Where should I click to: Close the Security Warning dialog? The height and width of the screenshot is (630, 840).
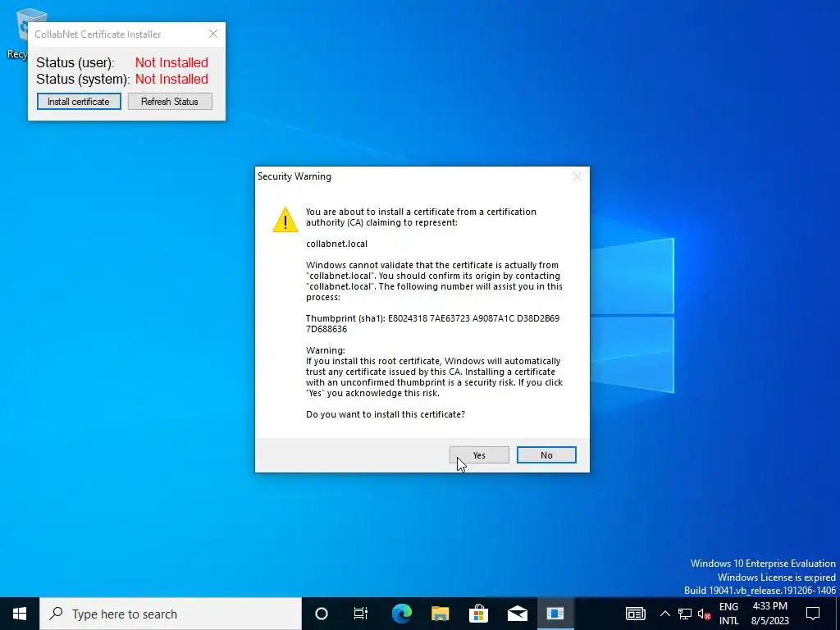(x=577, y=176)
